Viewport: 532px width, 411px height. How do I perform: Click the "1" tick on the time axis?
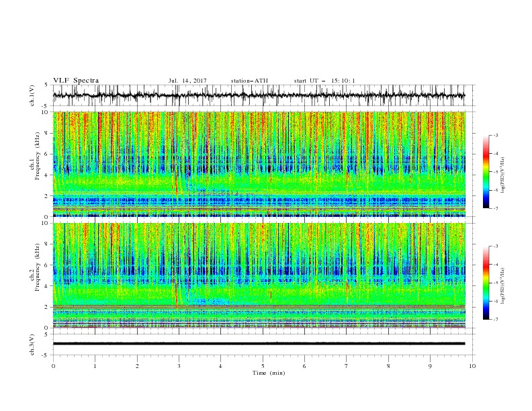tap(95, 366)
